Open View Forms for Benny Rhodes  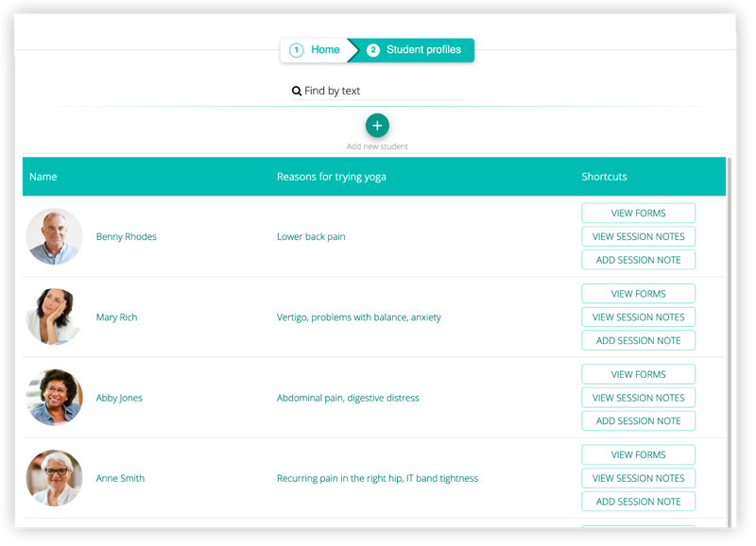coord(638,213)
